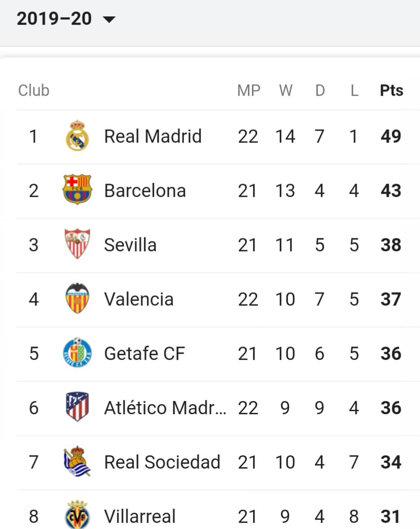
Task: Open the Real Madrid team name link
Action: pyautogui.click(x=152, y=136)
